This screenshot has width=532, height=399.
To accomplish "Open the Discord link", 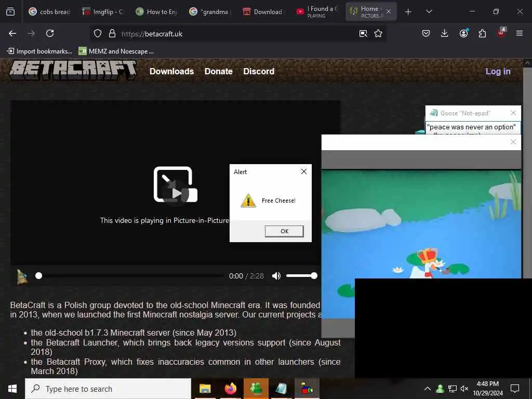I will tap(259, 71).
